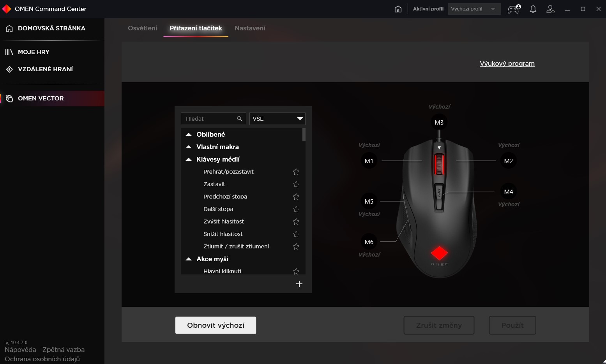Select Snížit hlasitost action
This screenshot has height=364, width=606.
point(223,234)
